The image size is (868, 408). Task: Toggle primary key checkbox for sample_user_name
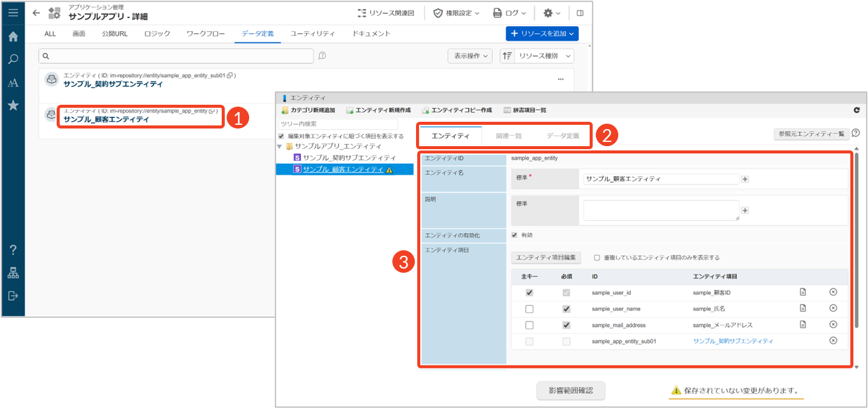tap(529, 309)
